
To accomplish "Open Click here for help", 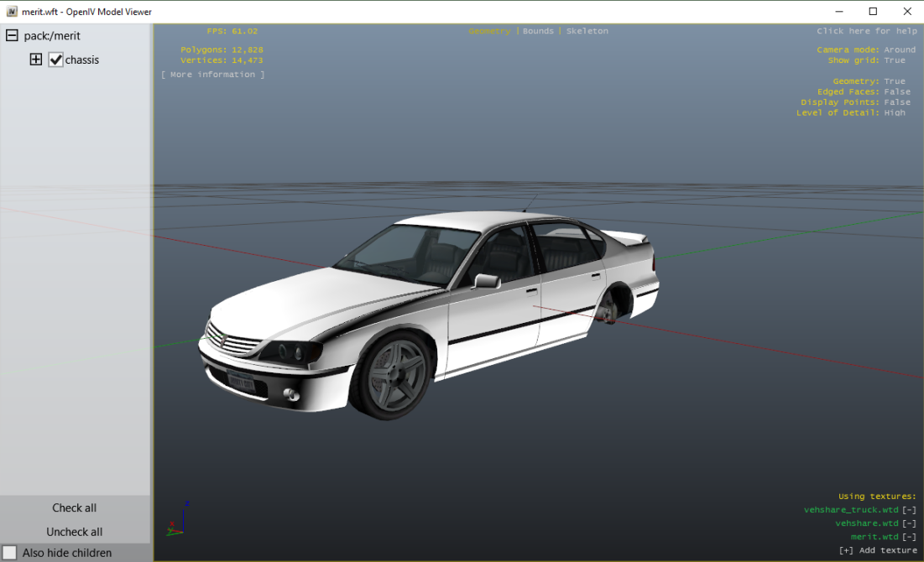I will (867, 31).
